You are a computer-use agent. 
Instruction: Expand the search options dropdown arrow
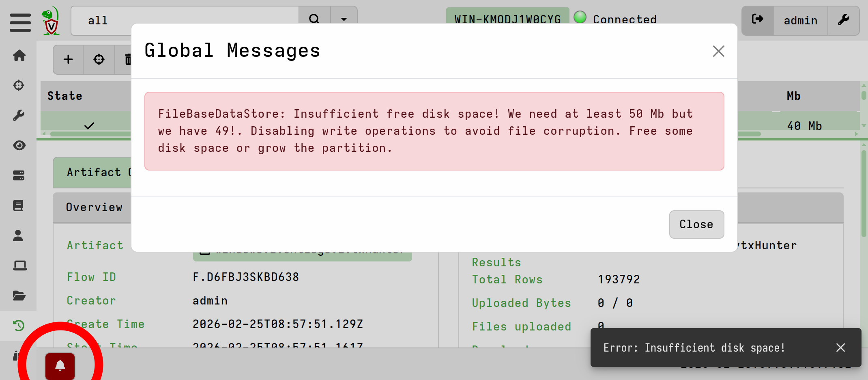click(344, 19)
